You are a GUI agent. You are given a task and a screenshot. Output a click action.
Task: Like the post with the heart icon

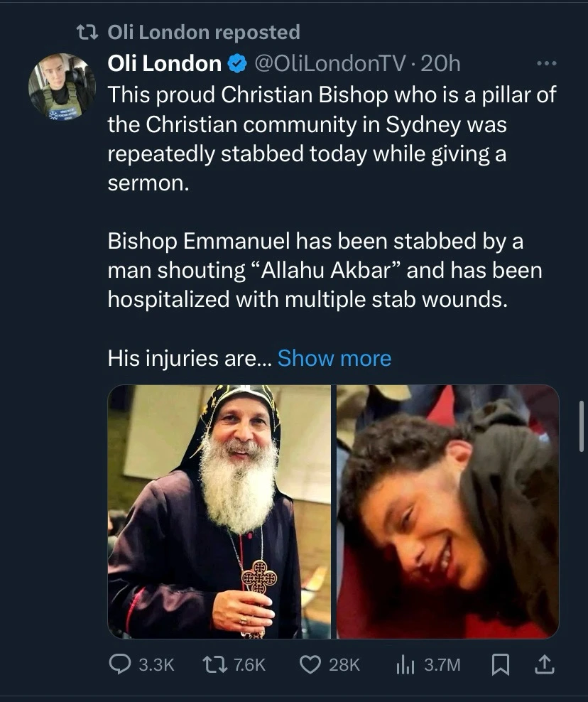tap(310, 664)
